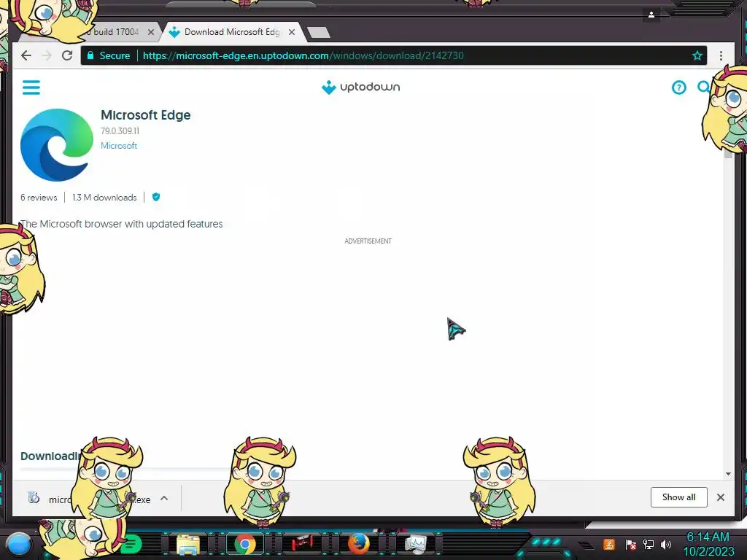Open File Explorer from the taskbar
Viewport: 747px width, 560px height.
coord(188,544)
